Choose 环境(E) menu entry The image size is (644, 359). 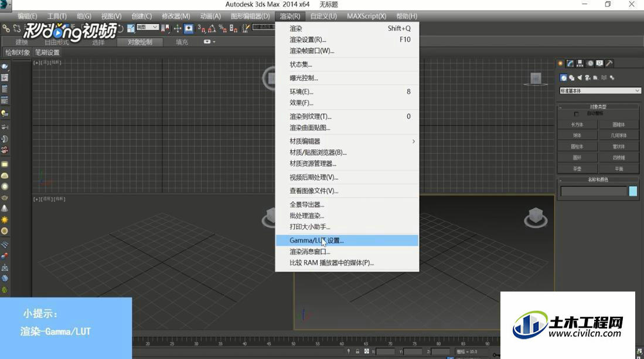(347, 92)
